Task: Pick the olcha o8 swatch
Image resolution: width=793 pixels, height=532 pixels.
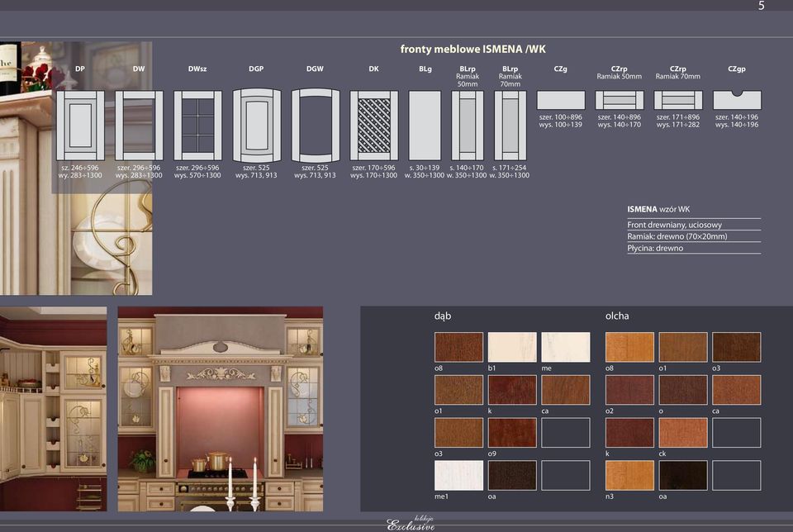Action: (x=629, y=347)
